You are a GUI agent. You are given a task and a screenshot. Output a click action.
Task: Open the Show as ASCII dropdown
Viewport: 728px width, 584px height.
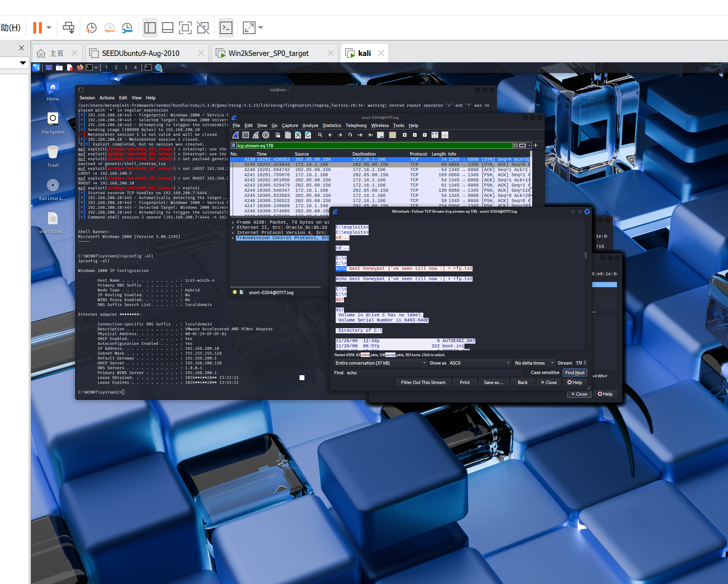coord(479,363)
